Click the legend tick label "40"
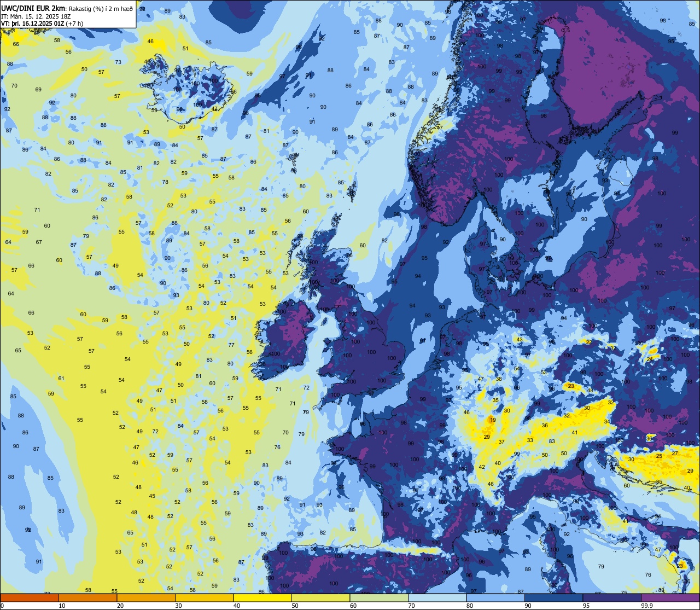The image size is (700, 610). 237,606
